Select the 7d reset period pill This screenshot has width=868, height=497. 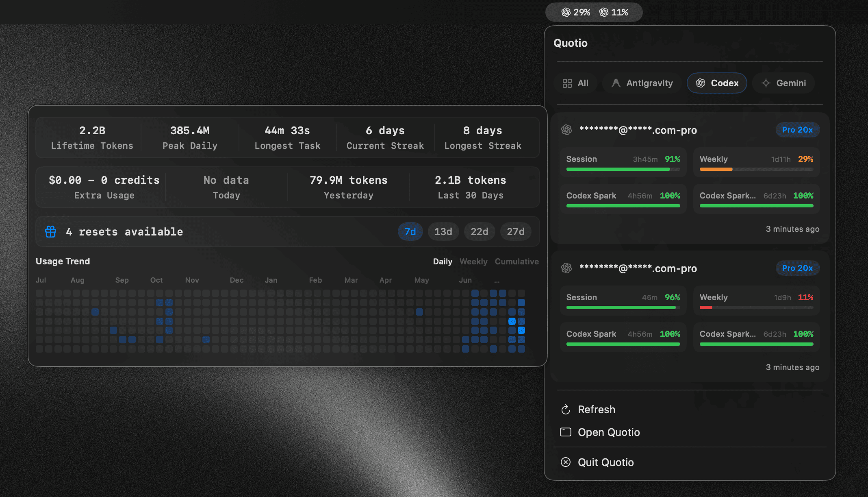[x=410, y=231]
